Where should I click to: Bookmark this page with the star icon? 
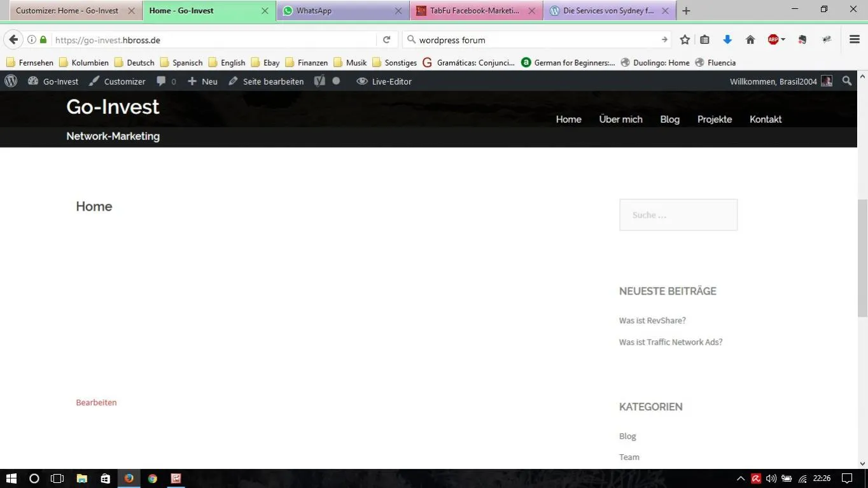click(x=685, y=39)
